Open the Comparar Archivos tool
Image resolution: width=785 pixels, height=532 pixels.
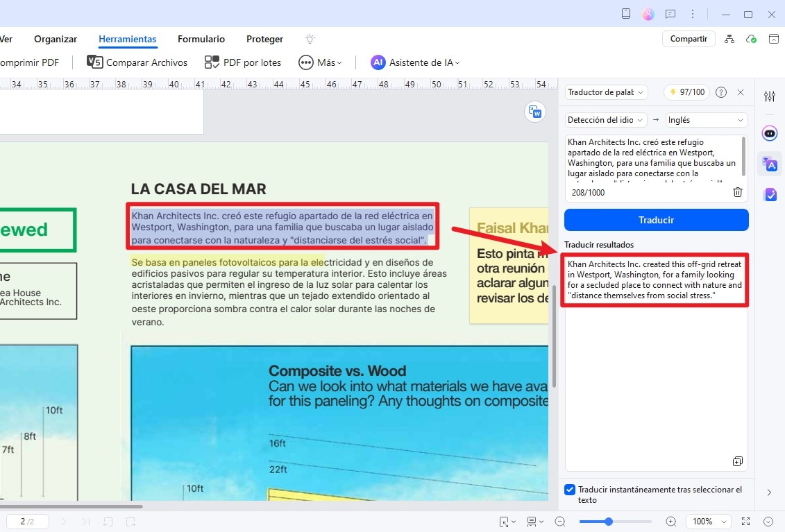click(137, 62)
